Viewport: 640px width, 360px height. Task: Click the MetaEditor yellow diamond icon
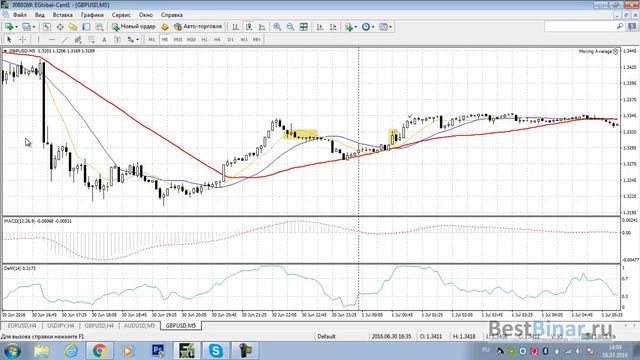tap(164, 27)
